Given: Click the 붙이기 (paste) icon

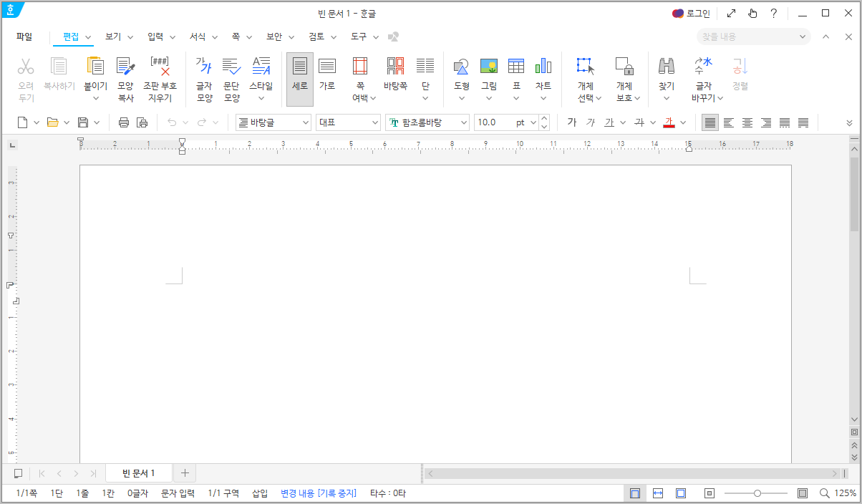Looking at the screenshot, I should (x=95, y=67).
